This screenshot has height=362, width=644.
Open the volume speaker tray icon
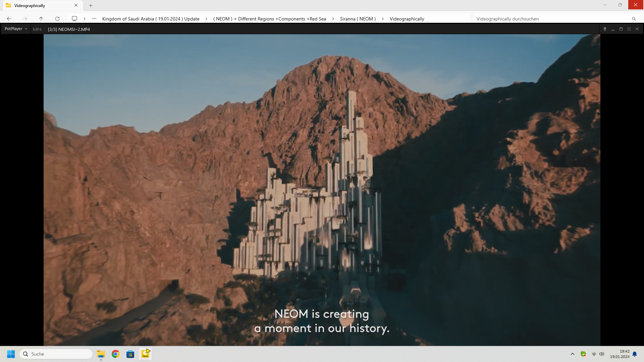click(x=602, y=354)
